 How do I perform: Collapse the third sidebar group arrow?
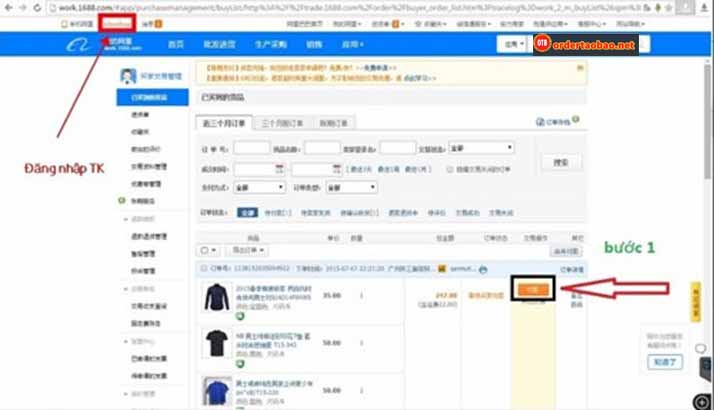coord(126,341)
